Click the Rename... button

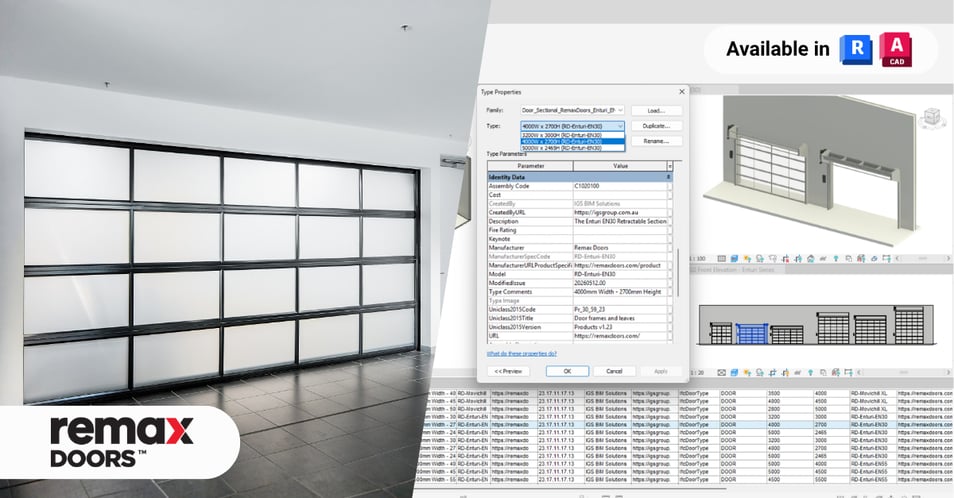[656, 141]
